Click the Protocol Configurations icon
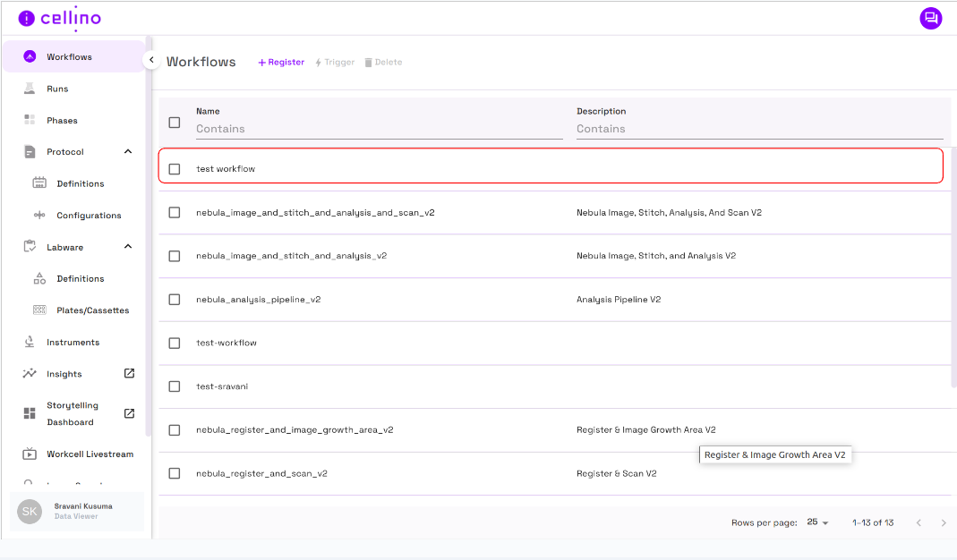 (39, 216)
